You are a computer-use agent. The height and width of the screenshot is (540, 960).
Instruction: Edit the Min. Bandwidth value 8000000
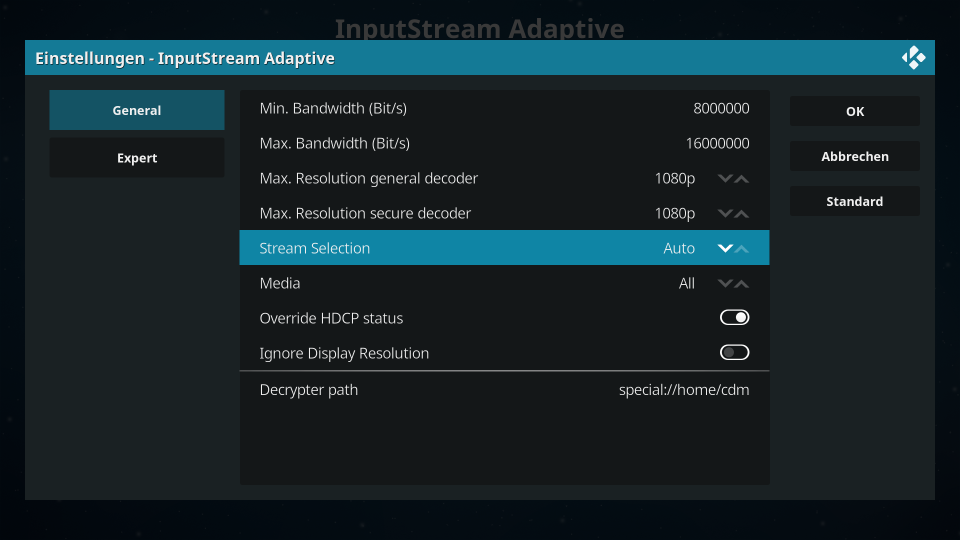[x=721, y=108]
